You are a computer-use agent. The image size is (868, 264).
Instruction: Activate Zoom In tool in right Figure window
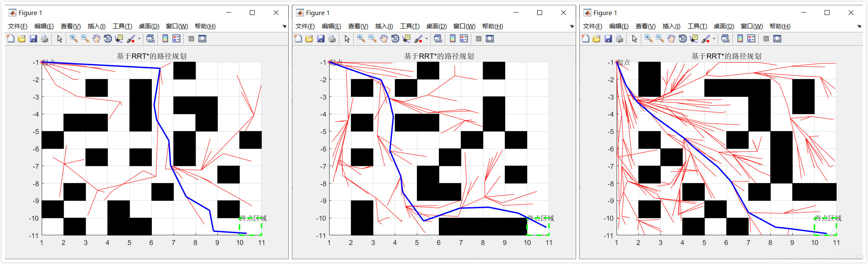[x=649, y=38]
